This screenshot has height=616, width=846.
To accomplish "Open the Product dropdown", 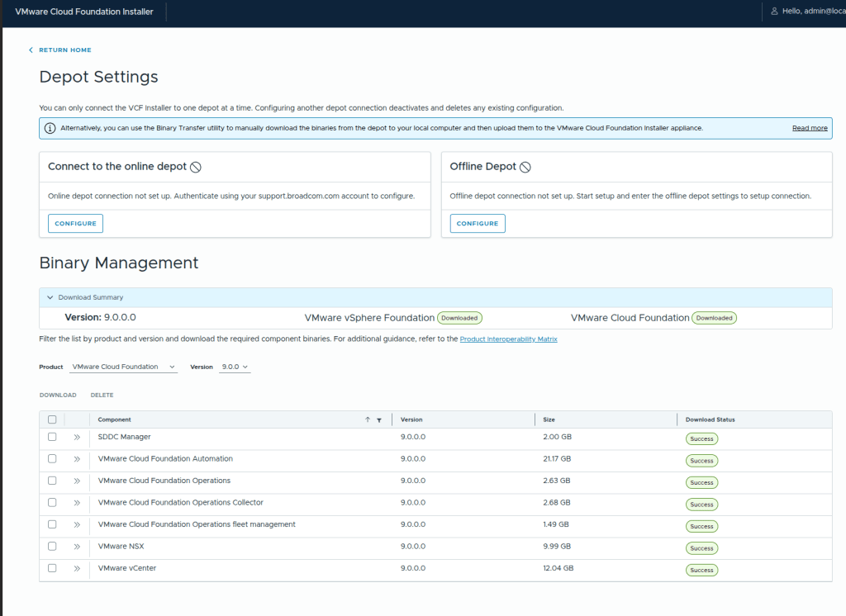I will 124,367.
